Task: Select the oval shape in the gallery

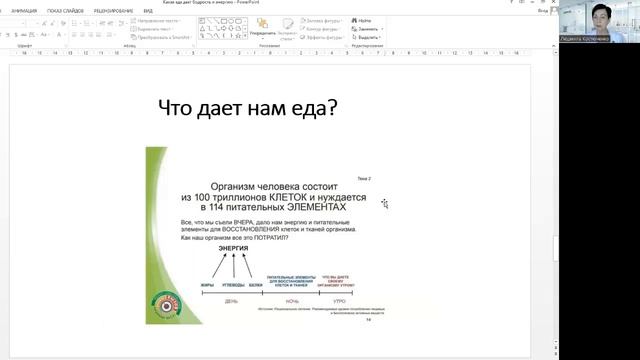Action: 231,21
